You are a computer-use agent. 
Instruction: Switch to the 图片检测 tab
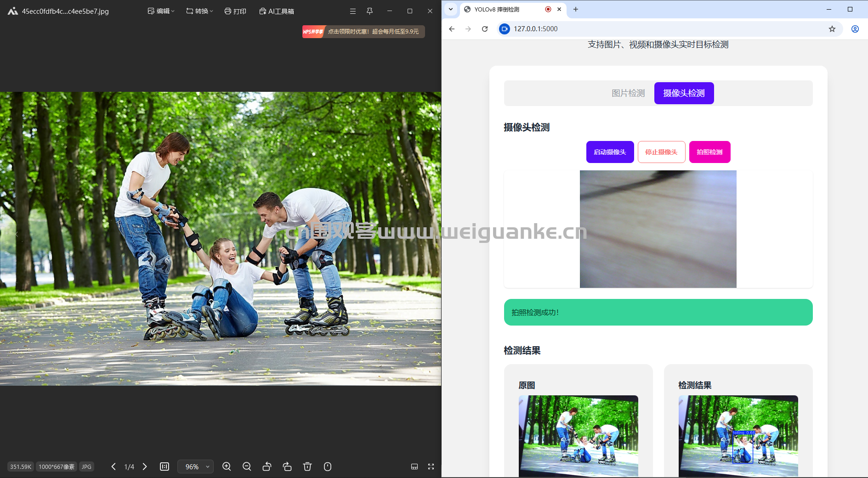point(628,93)
